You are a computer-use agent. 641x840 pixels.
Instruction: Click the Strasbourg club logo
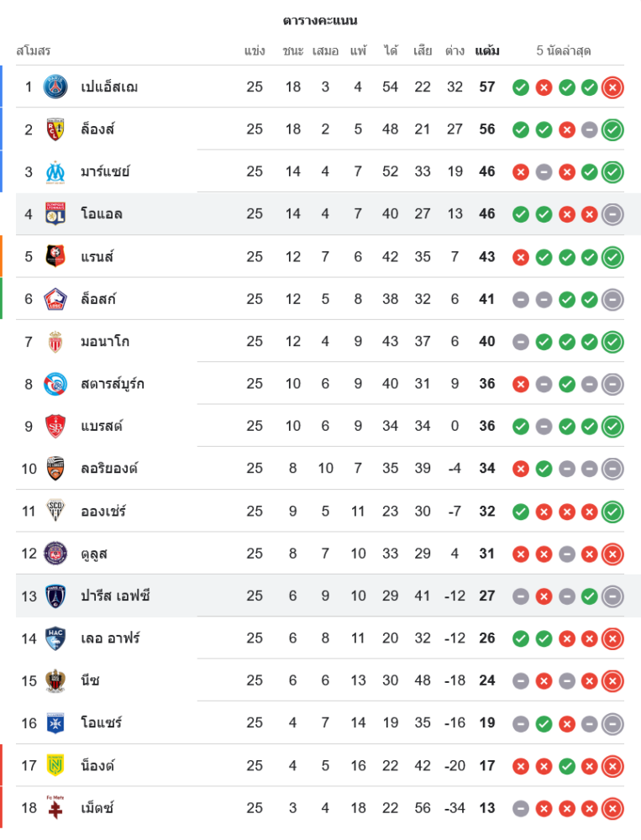[x=55, y=384]
